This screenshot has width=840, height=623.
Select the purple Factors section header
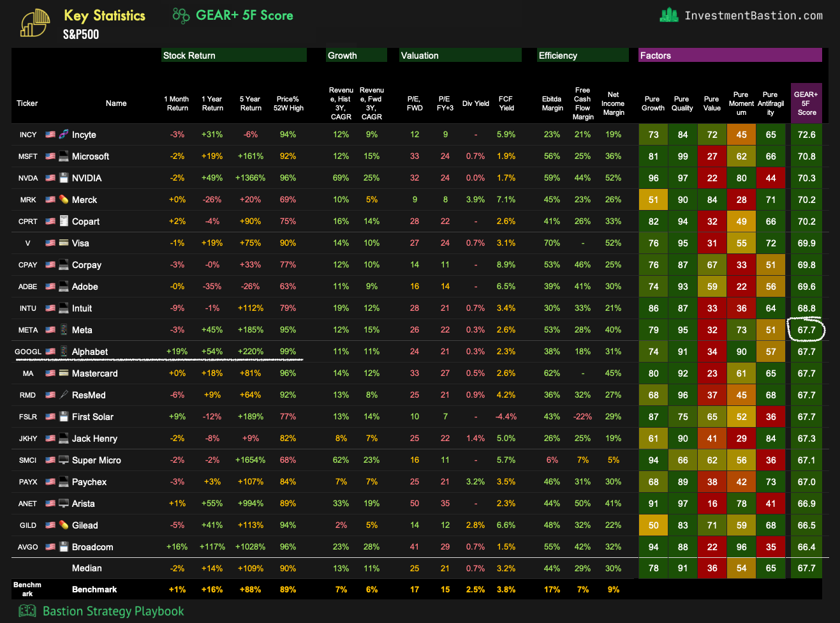click(730, 56)
